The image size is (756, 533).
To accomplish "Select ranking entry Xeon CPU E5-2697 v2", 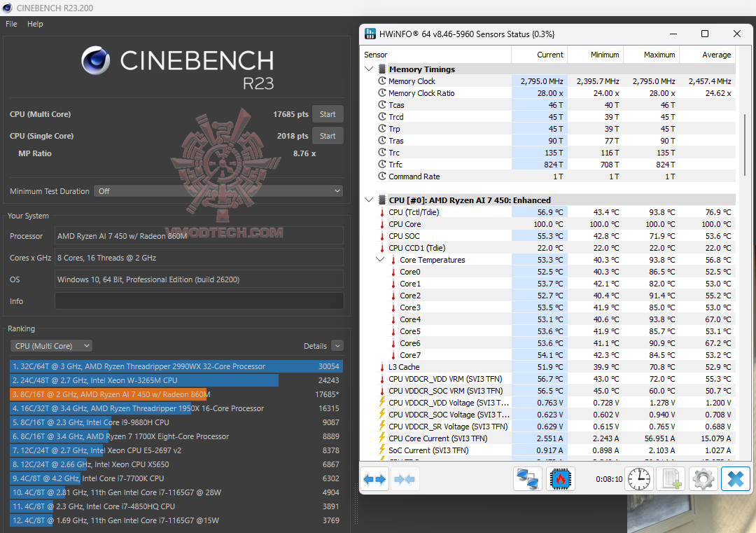I will 176,450.
